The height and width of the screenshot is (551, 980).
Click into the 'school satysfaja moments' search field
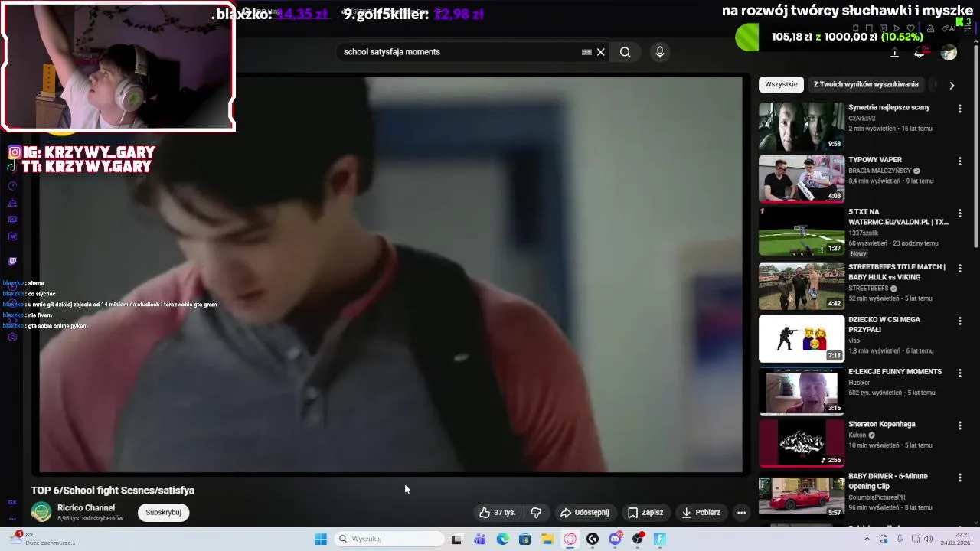pyautogui.click(x=459, y=52)
